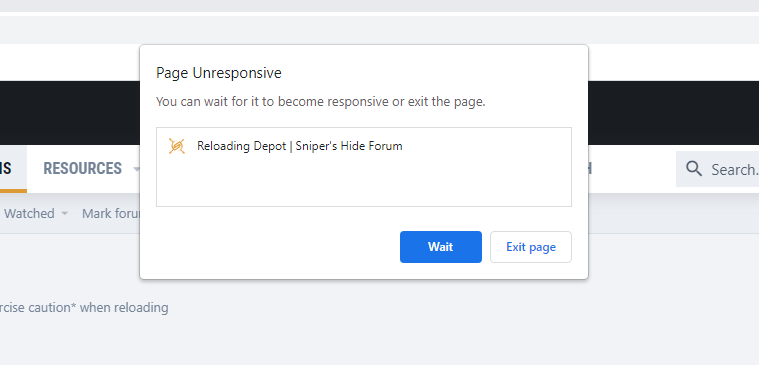Image resolution: width=759 pixels, height=365 pixels.
Task: Open the Watched dropdown
Action: click(36, 213)
